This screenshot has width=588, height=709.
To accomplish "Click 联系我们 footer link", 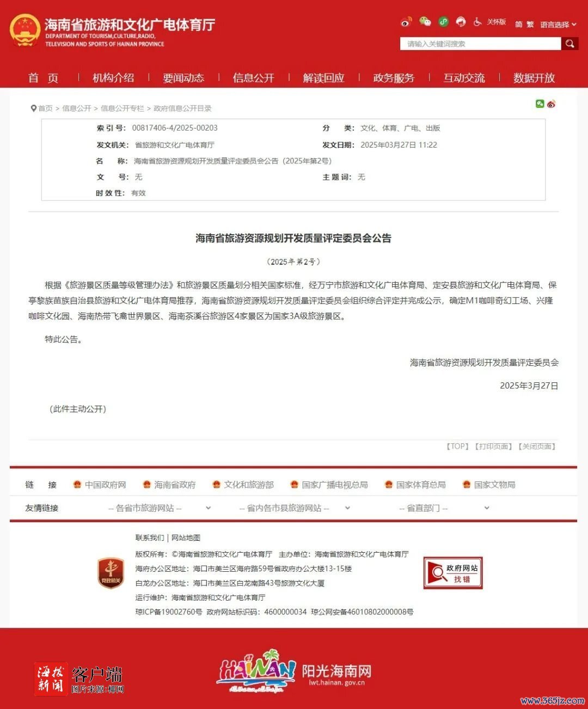I will [150, 538].
